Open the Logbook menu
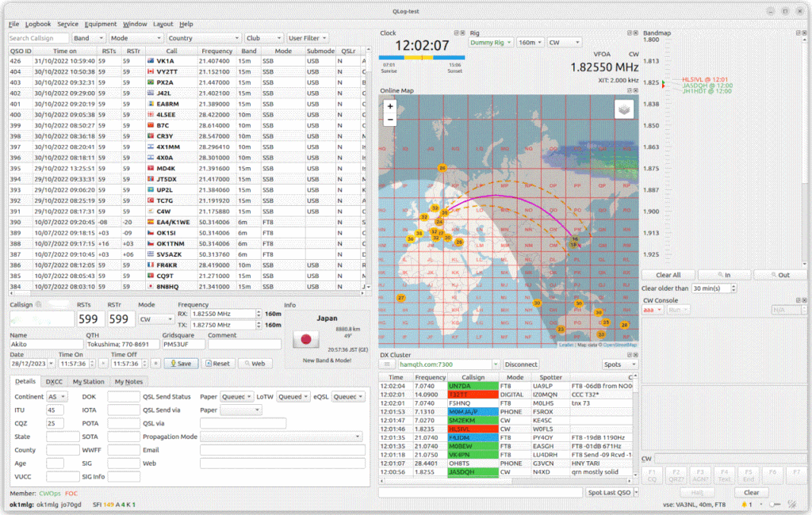 (40, 24)
